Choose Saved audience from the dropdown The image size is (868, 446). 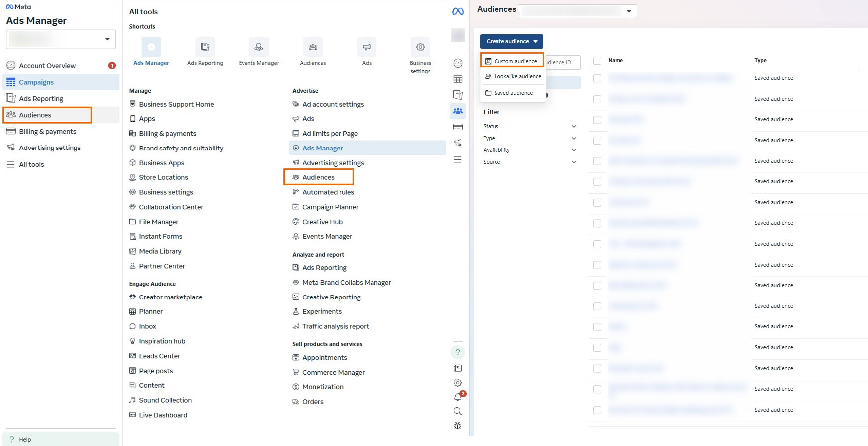pos(513,93)
